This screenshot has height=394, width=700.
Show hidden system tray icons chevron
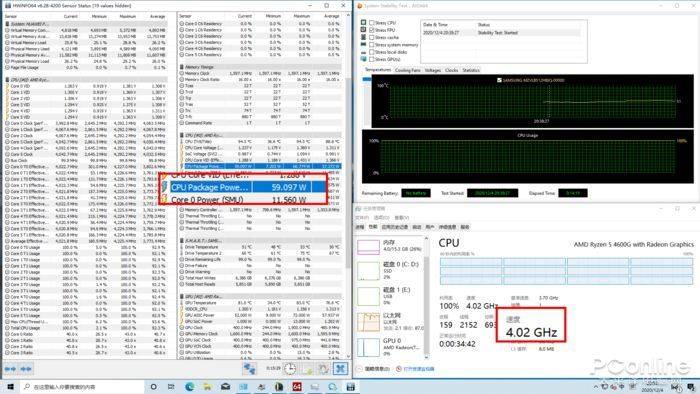[596, 386]
